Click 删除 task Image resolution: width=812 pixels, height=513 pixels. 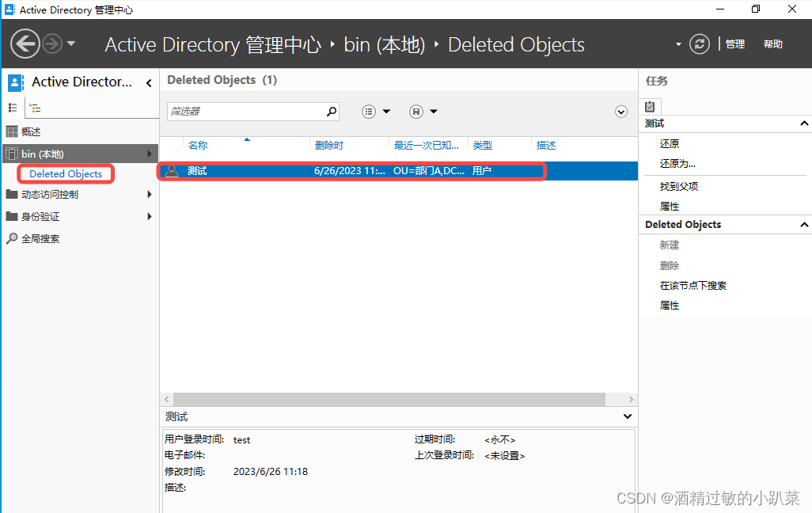(669, 265)
